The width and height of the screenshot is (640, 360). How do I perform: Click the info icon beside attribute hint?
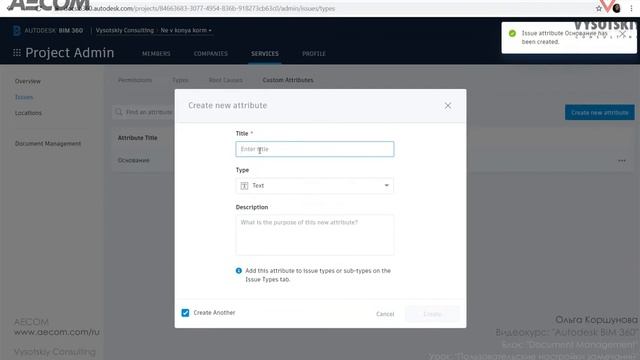[x=239, y=271]
